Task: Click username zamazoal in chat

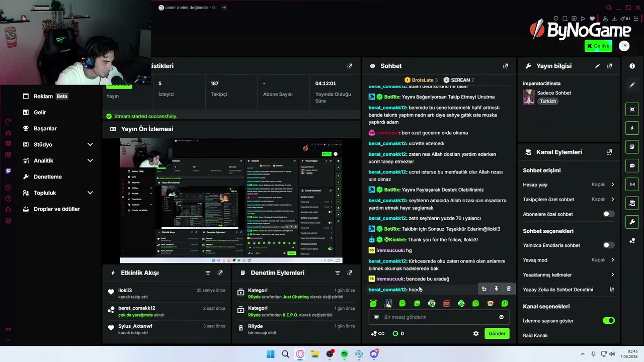Action: pos(387,133)
